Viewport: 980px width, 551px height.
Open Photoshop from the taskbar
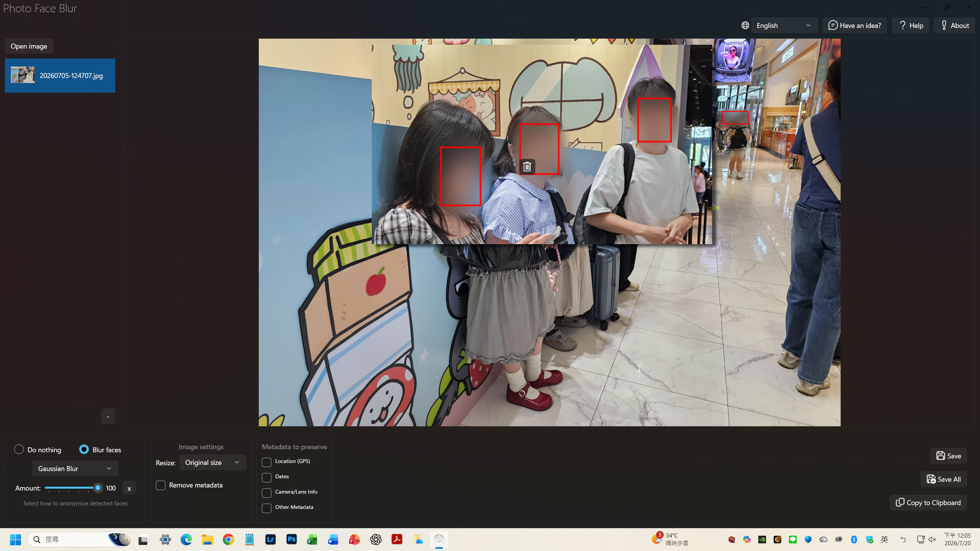(x=291, y=540)
